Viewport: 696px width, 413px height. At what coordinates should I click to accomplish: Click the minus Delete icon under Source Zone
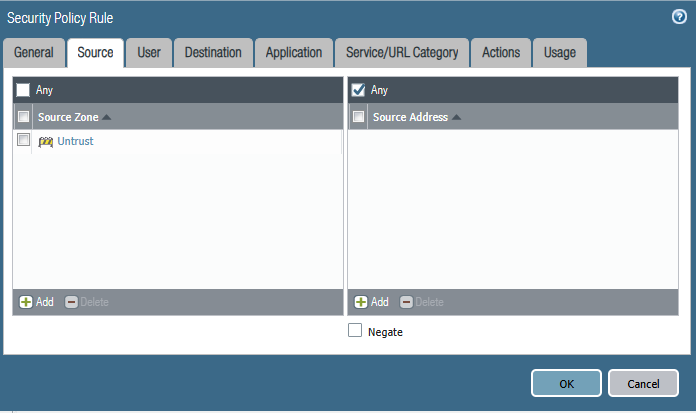pos(71,302)
